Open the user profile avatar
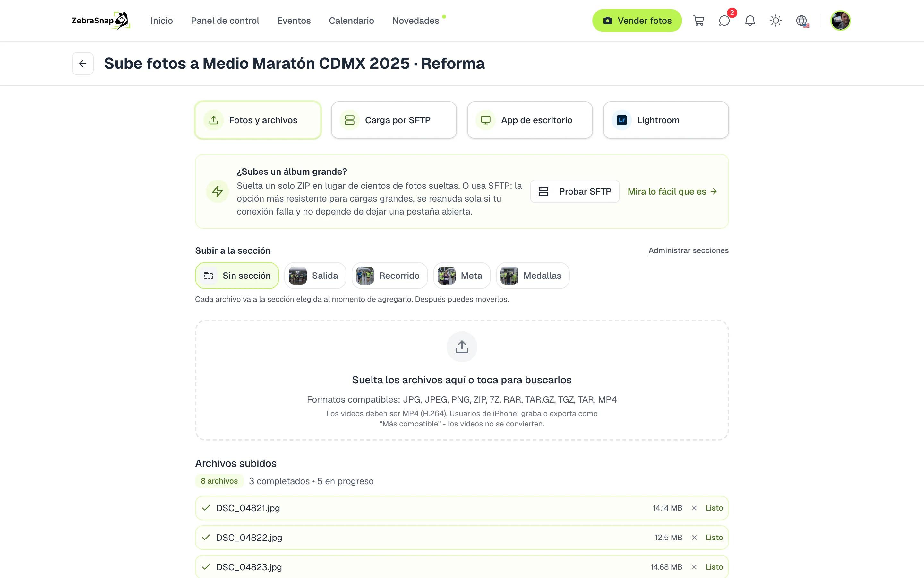The width and height of the screenshot is (924, 578). coord(840,21)
